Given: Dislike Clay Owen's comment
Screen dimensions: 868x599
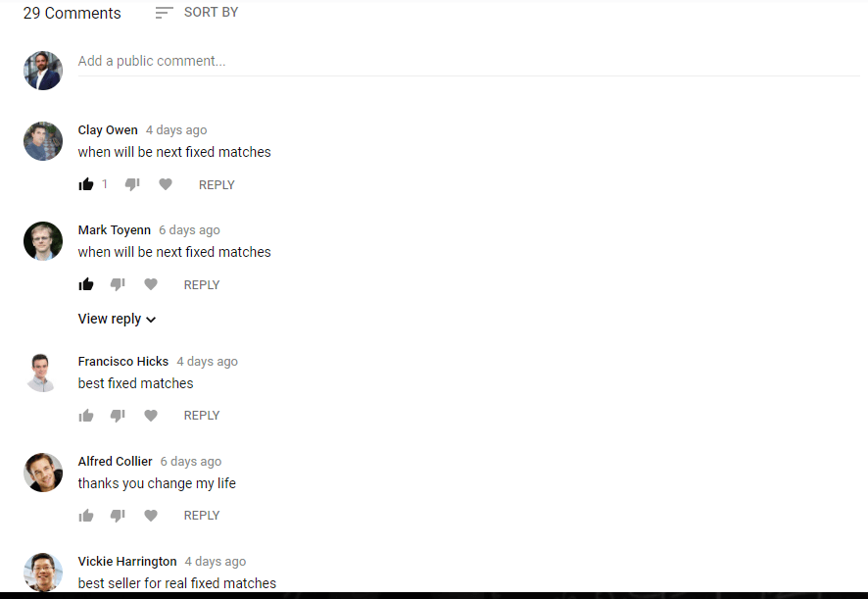Looking at the screenshot, I should (132, 184).
